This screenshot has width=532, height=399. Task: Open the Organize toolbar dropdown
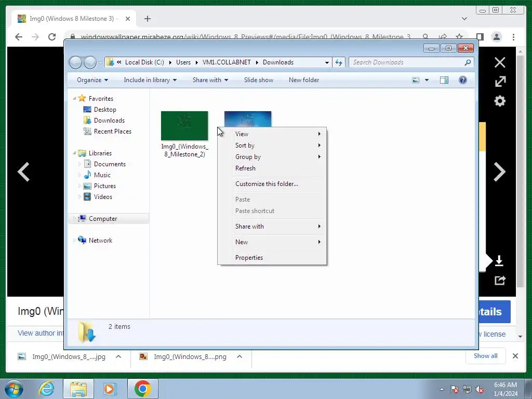click(92, 80)
